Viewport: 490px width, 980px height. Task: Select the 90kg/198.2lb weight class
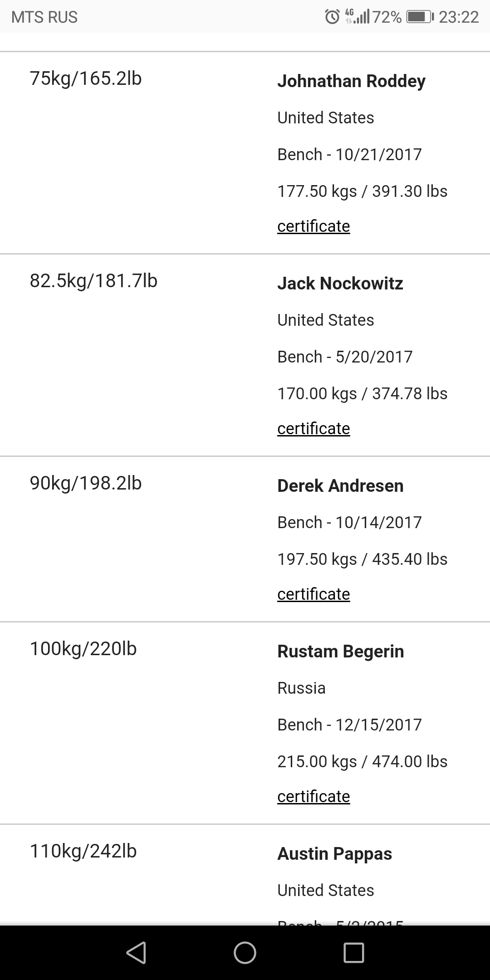click(86, 483)
